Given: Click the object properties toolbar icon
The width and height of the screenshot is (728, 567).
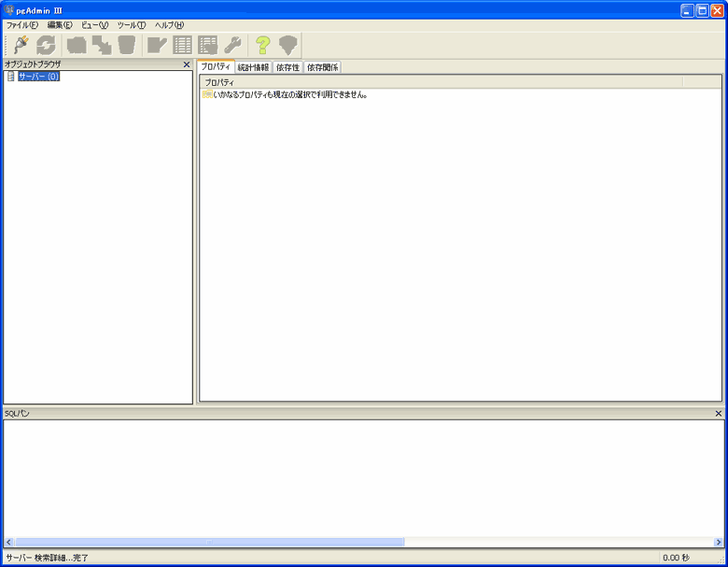Looking at the screenshot, I should [x=77, y=45].
